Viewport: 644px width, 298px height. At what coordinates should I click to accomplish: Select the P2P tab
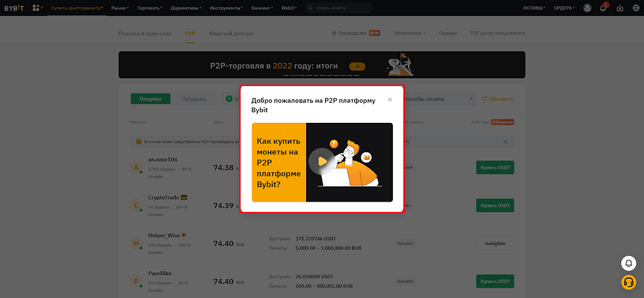pos(190,33)
